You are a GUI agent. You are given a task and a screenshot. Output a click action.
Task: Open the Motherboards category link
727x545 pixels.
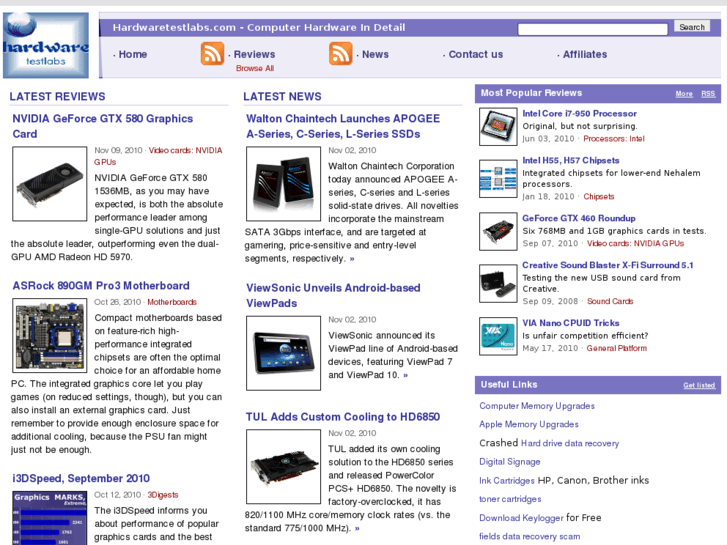(x=172, y=302)
